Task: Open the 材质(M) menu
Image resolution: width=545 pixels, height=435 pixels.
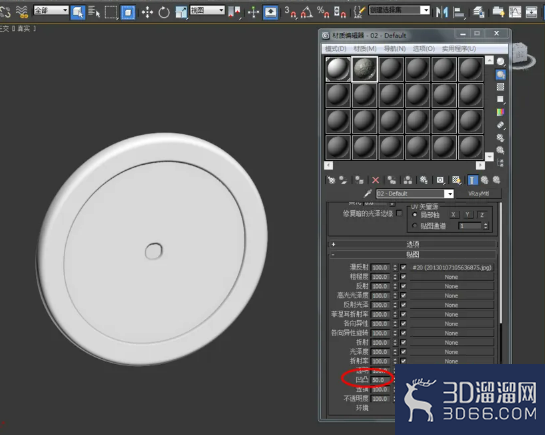Action: pyautogui.click(x=365, y=49)
